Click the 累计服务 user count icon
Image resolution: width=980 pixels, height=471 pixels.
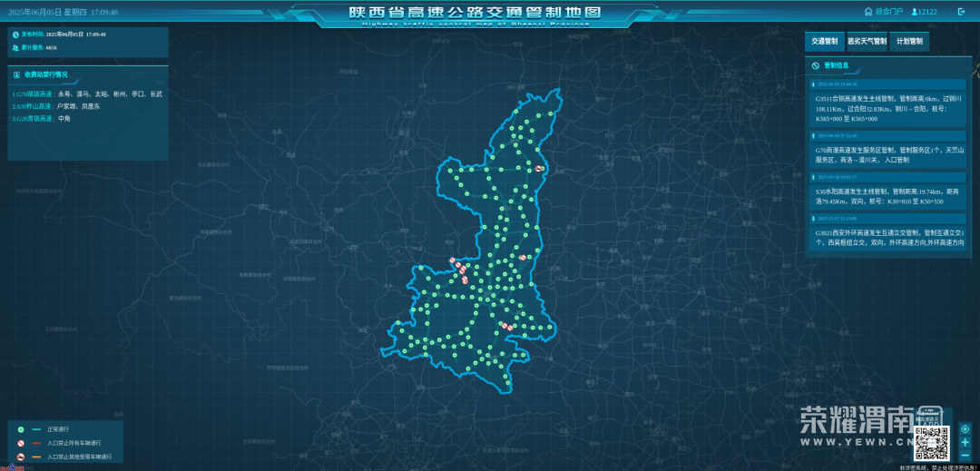16,47
